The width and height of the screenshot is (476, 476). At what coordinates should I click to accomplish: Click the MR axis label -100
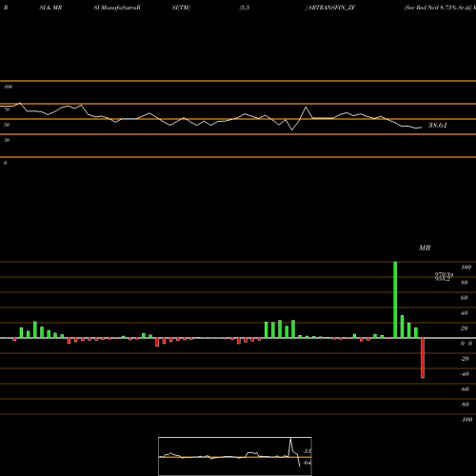[x=466, y=420]
